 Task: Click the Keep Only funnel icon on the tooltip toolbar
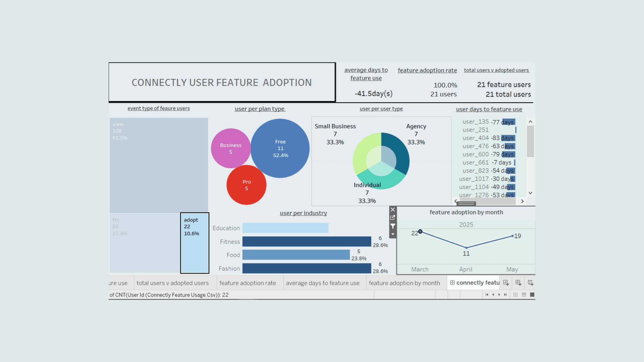click(393, 226)
